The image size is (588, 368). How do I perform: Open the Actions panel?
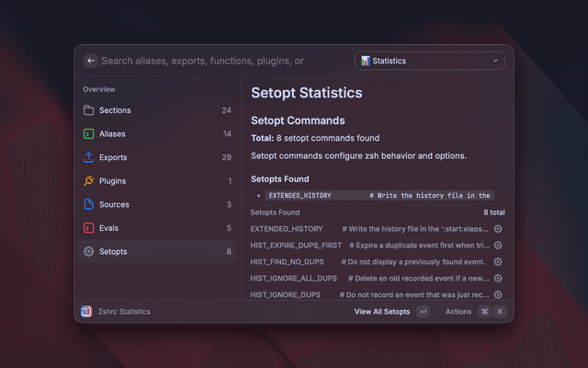(458, 312)
